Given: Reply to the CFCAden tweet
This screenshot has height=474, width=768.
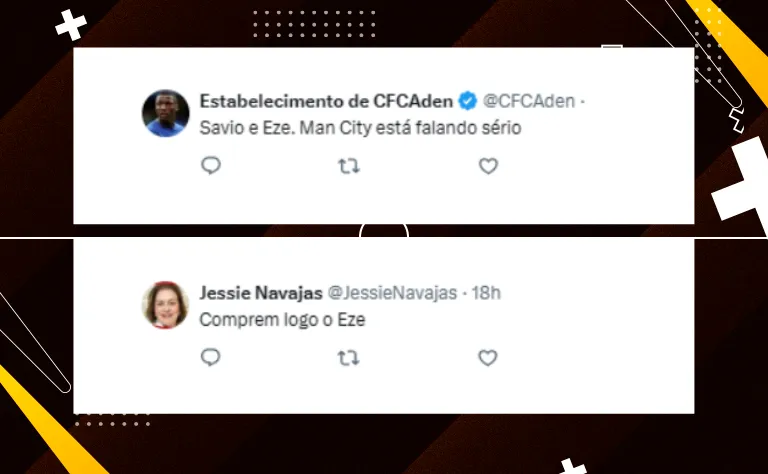Looking at the screenshot, I should 211,166.
